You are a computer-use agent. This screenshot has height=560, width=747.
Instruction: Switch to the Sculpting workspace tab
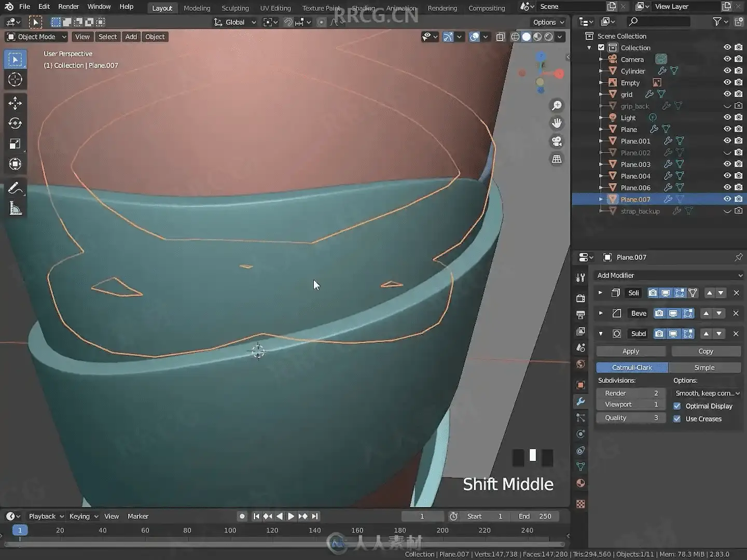click(x=235, y=8)
